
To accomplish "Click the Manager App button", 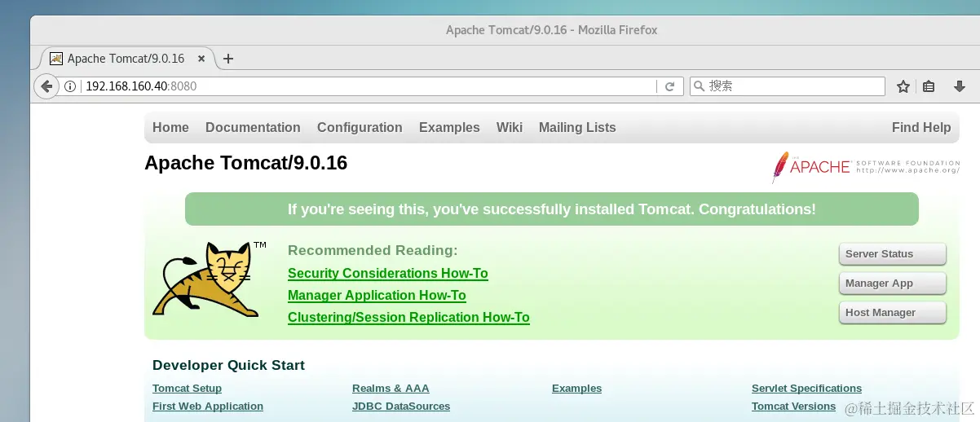I will (x=892, y=284).
